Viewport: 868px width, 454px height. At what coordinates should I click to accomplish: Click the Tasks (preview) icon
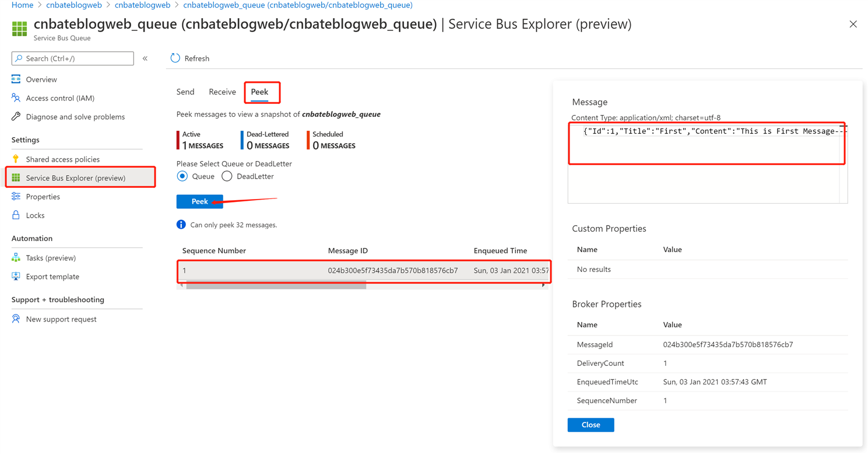tap(16, 257)
